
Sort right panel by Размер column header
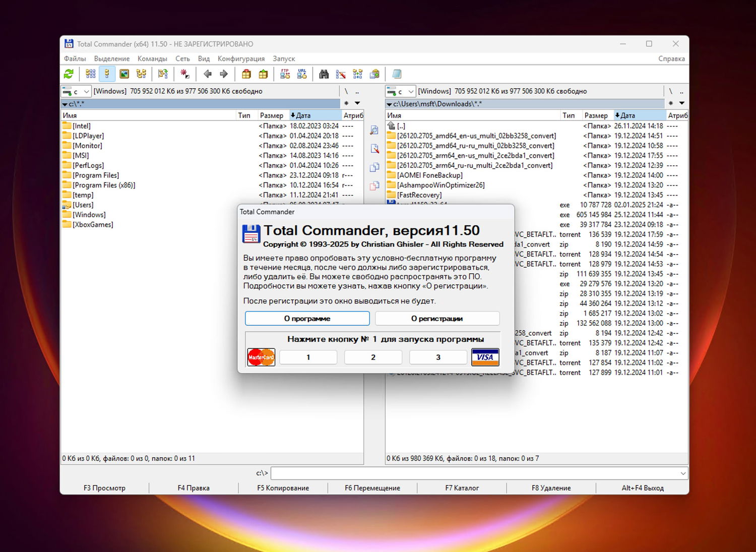point(598,115)
